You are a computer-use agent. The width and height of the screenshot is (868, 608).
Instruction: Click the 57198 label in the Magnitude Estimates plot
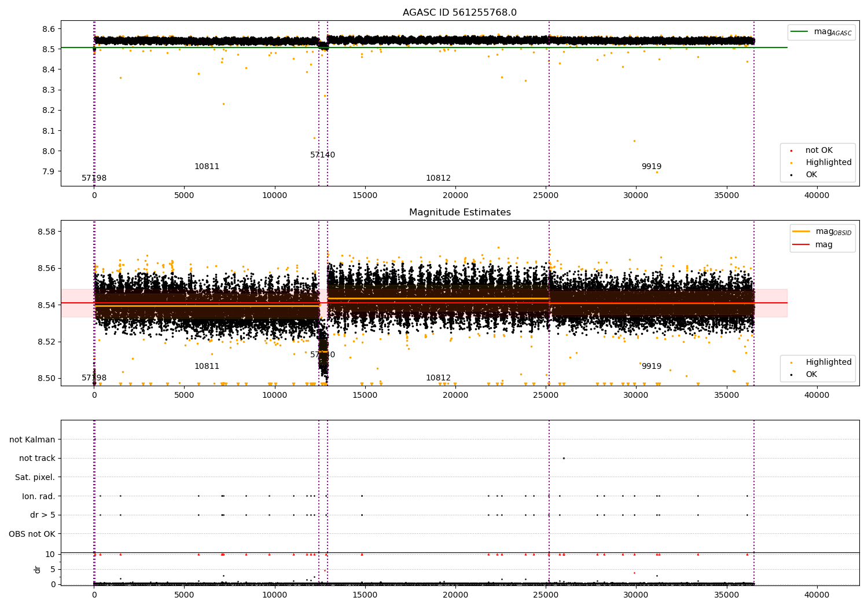tap(94, 378)
